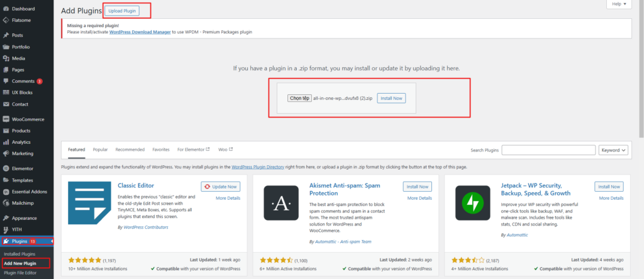
Task: Open the WordPress Plugin Directory link
Action: [x=258, y=167]
